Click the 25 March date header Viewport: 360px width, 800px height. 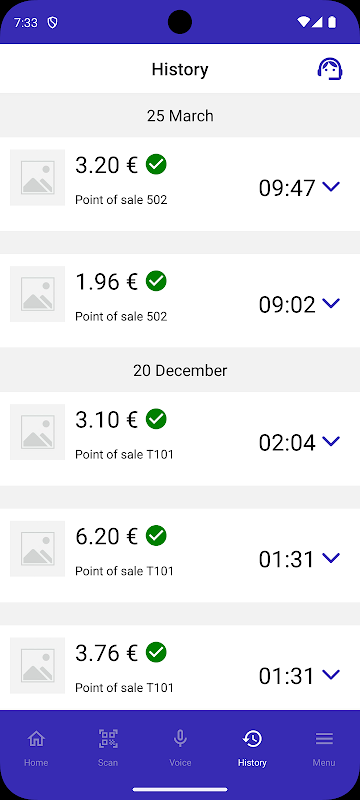(180, 115)
